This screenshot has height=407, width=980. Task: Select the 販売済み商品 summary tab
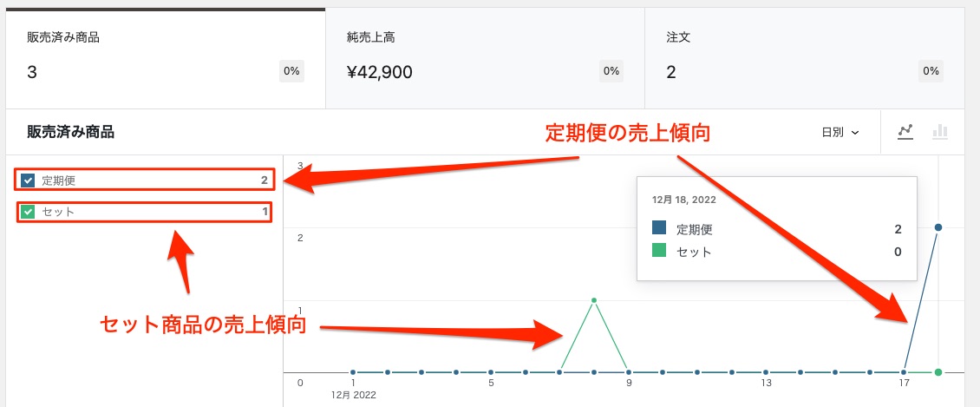coord(165,58)
